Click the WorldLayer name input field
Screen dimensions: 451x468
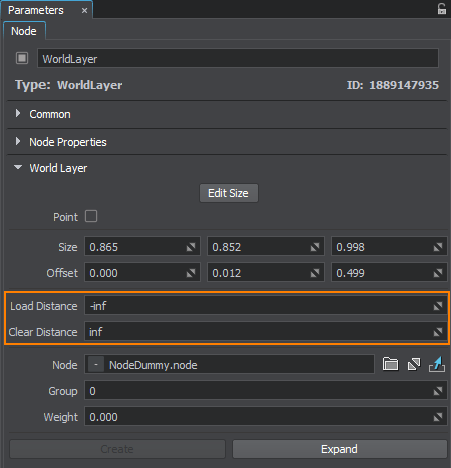tap(238, 58)
